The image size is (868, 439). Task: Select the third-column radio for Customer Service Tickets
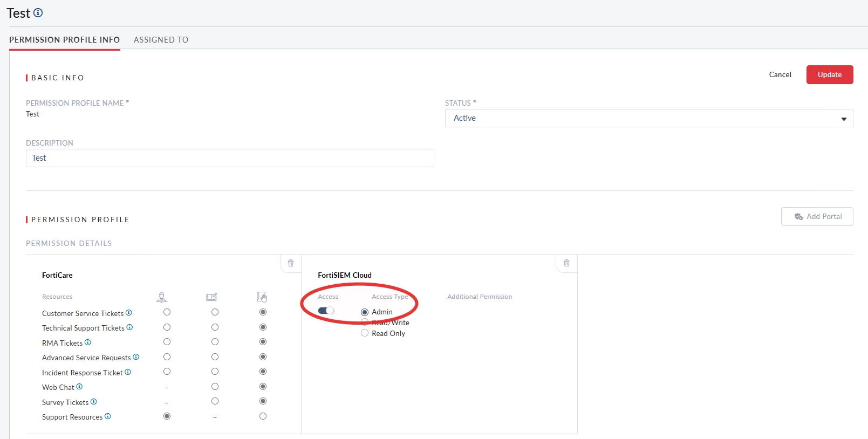(x=263, y=312)
